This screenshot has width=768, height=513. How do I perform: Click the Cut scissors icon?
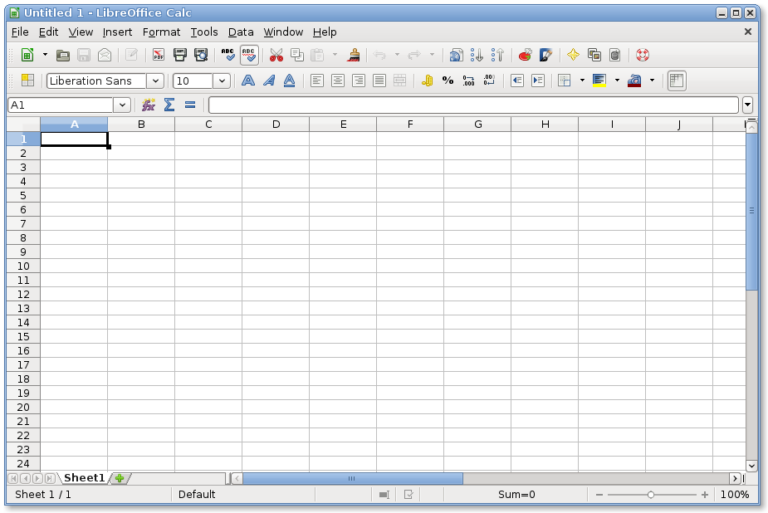[x=276, y=55]
